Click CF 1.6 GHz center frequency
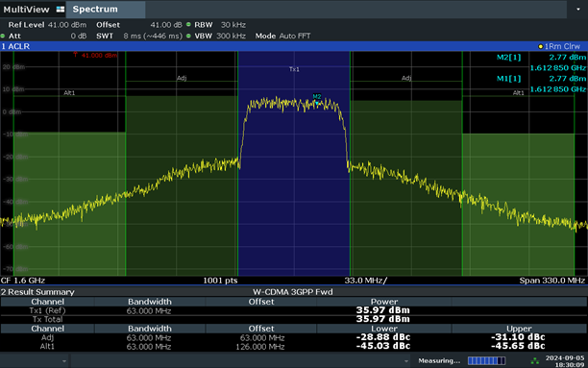588x368 pixels. [22, 281]
